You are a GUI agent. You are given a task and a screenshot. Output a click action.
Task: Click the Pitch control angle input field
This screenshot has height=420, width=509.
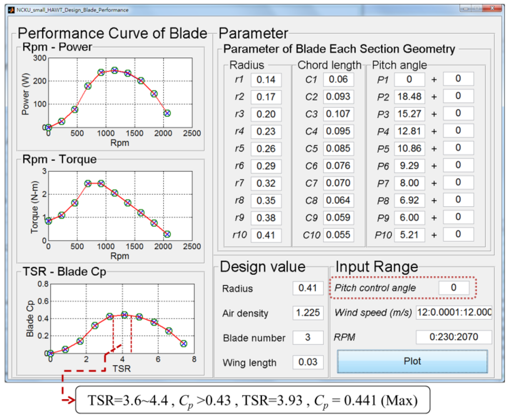(453, 288)
